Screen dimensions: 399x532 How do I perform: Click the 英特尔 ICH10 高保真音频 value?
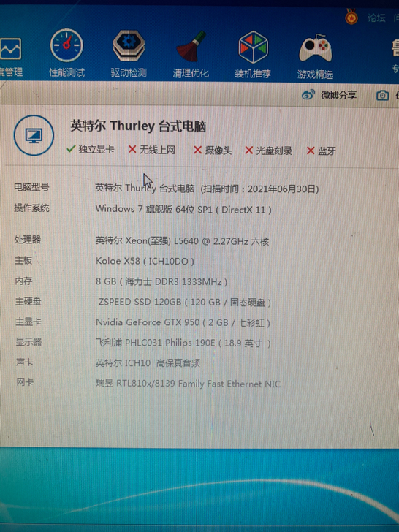point(148,363)
